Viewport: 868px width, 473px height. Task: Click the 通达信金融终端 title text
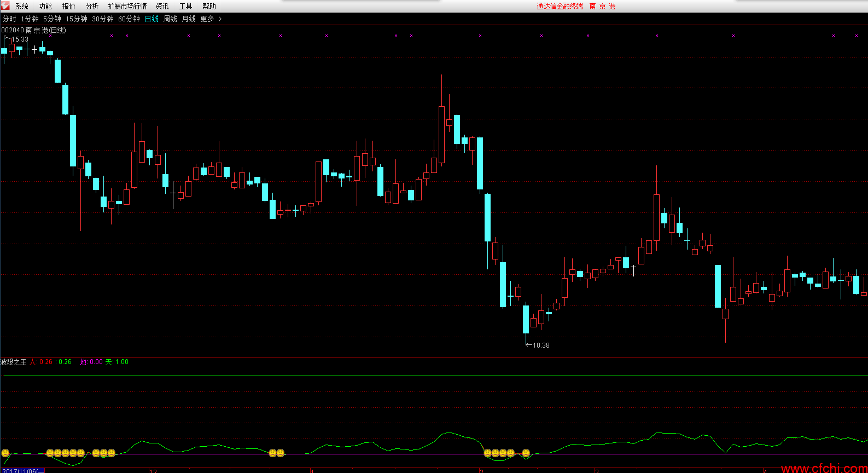point(560,6)
